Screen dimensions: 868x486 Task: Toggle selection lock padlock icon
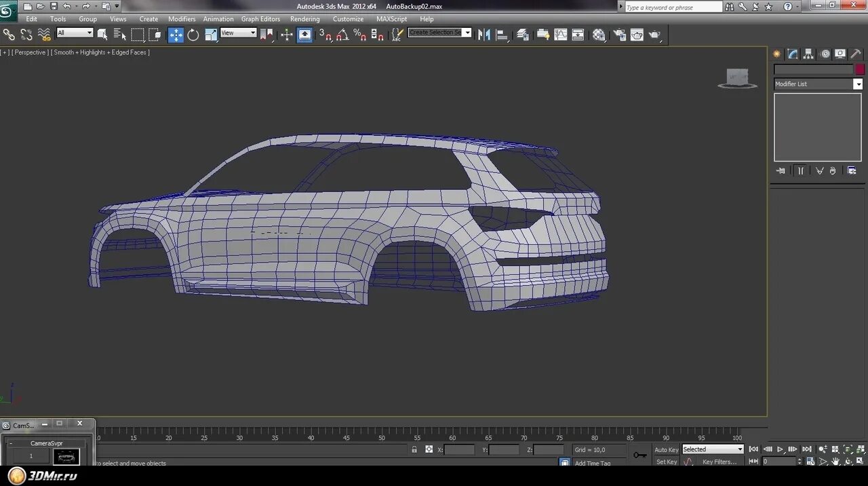pyautogui.click(x=414, y=449)
